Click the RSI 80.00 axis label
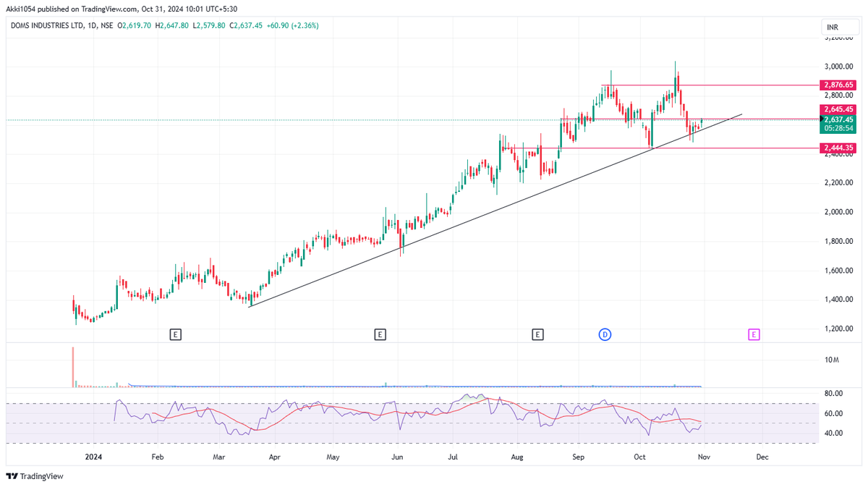Viewport: 868px width, 487px height. click(x=833, y=394)
